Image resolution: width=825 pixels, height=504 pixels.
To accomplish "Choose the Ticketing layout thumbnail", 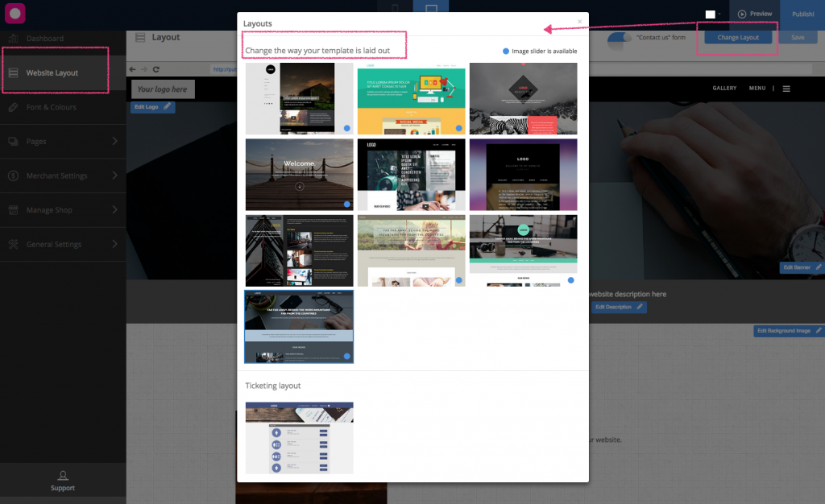I will click(x=299, y=437).
